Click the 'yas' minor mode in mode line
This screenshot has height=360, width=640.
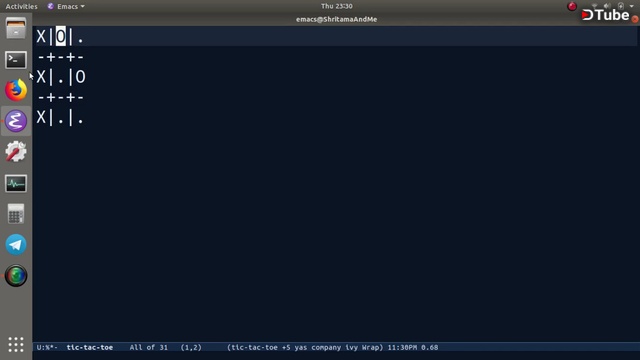coord(301,347)
